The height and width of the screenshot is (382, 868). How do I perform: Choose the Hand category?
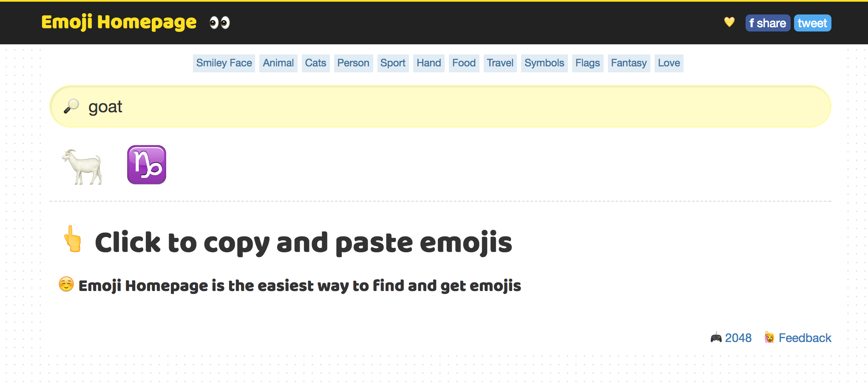click(429, 63)
